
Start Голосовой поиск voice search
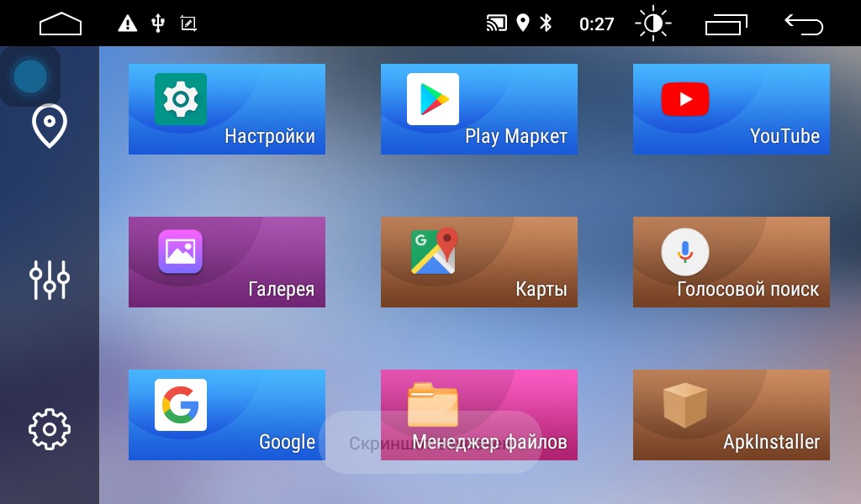732,262
